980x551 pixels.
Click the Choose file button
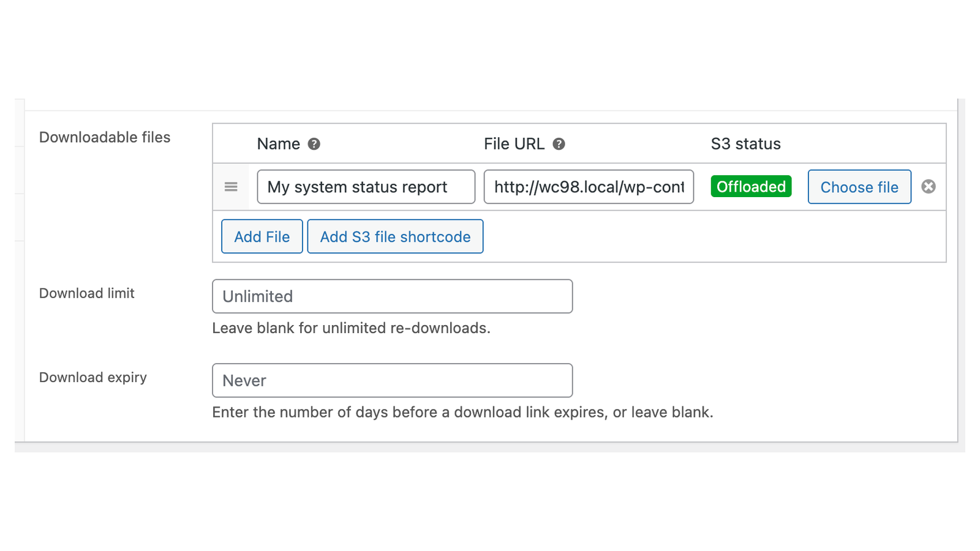point(859,187)
